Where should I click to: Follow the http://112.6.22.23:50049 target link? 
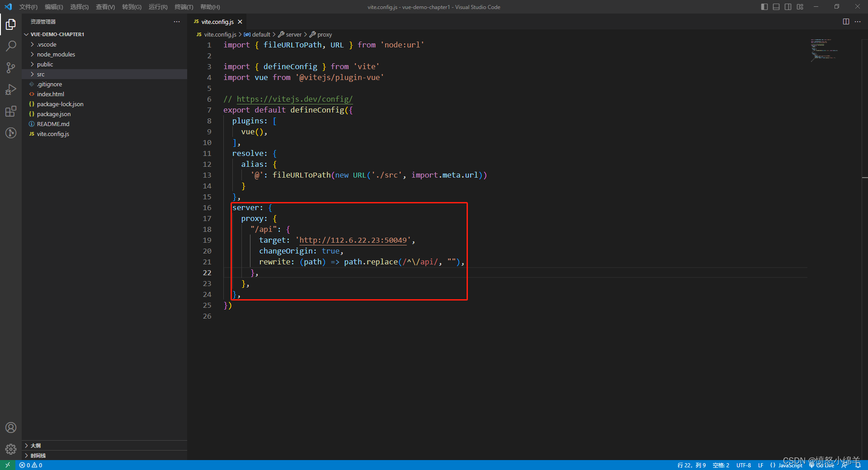[353, 240]
